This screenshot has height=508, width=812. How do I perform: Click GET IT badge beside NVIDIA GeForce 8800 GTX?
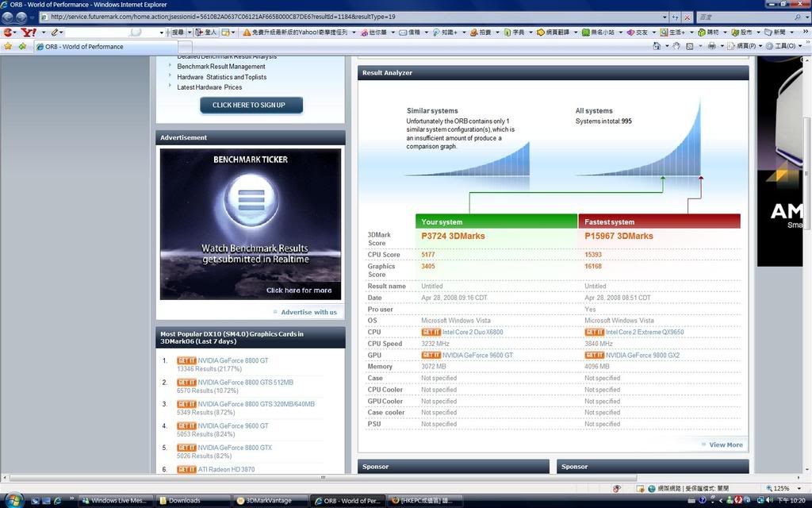pyautogui.click(x=186, y=448)
